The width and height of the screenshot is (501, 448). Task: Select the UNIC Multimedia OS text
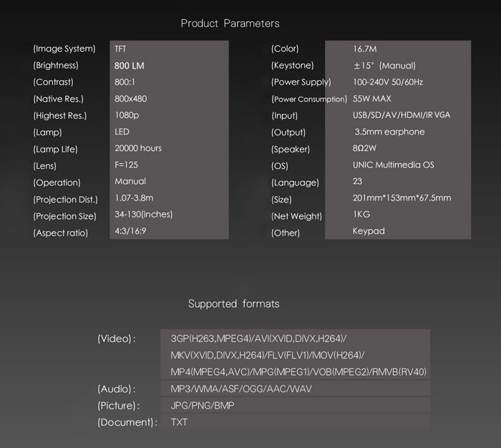pos(394,165)
